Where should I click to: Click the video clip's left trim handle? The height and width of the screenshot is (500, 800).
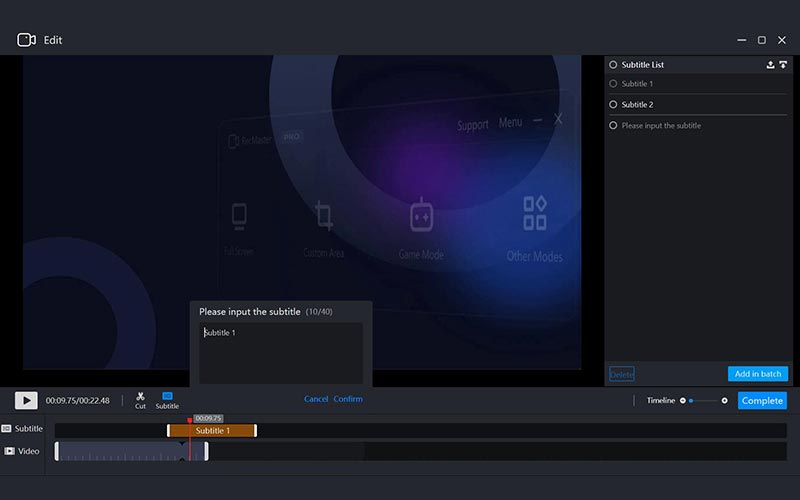pyautogui.click(x=57, y=452)
